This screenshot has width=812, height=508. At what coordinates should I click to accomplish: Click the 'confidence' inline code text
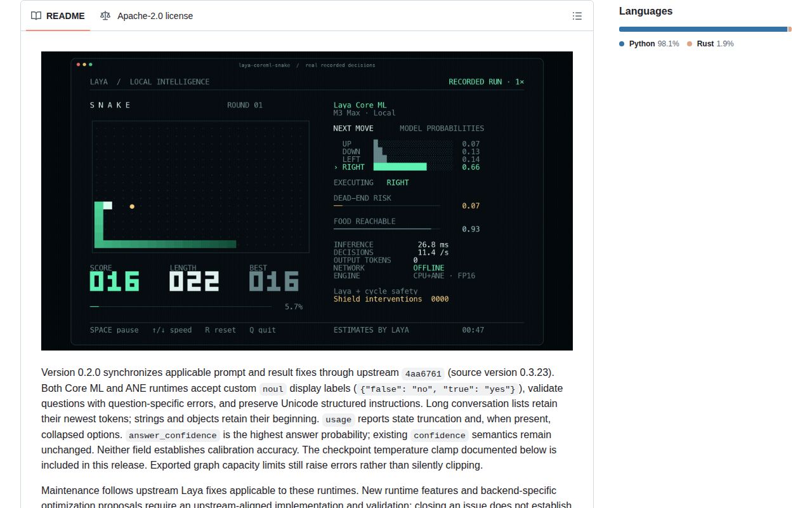pos(440,436)
